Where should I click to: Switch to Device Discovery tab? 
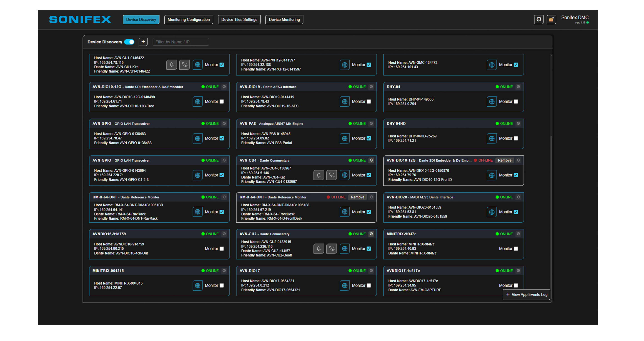[x=141, y=20]
